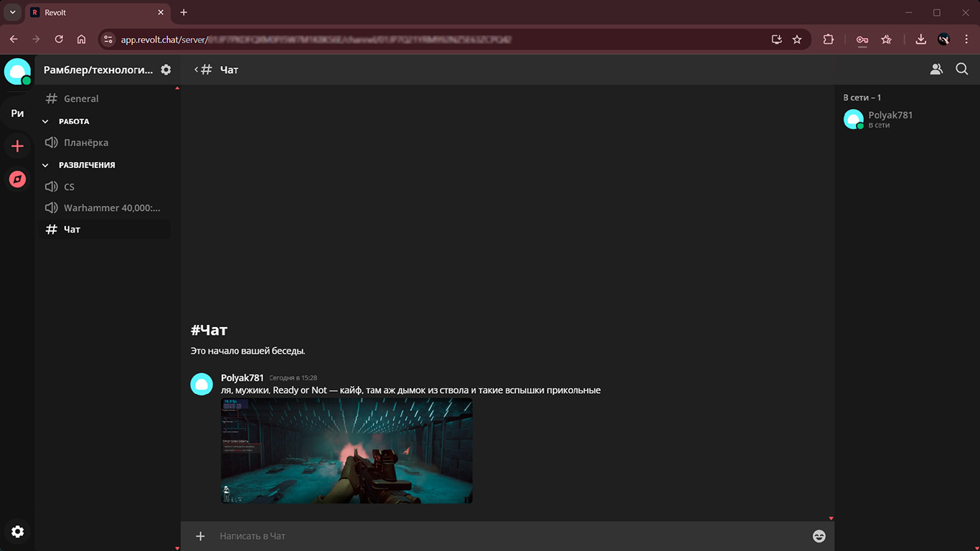Open the emoji picker in message box

[x=819, y=536]
